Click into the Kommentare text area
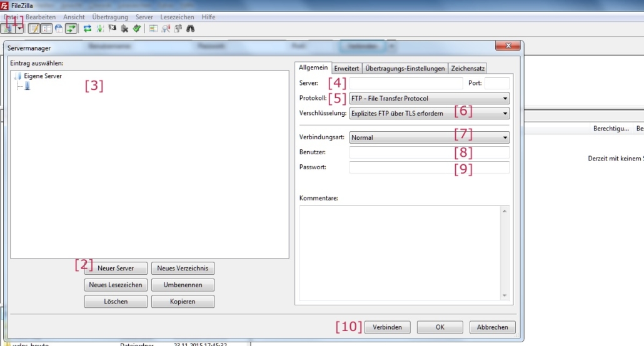Screen dimensions: 644x346 (400, 253)
